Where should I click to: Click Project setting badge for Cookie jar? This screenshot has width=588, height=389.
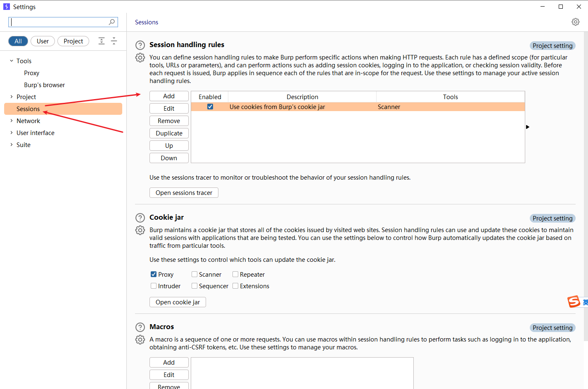(x=552, y=218)
